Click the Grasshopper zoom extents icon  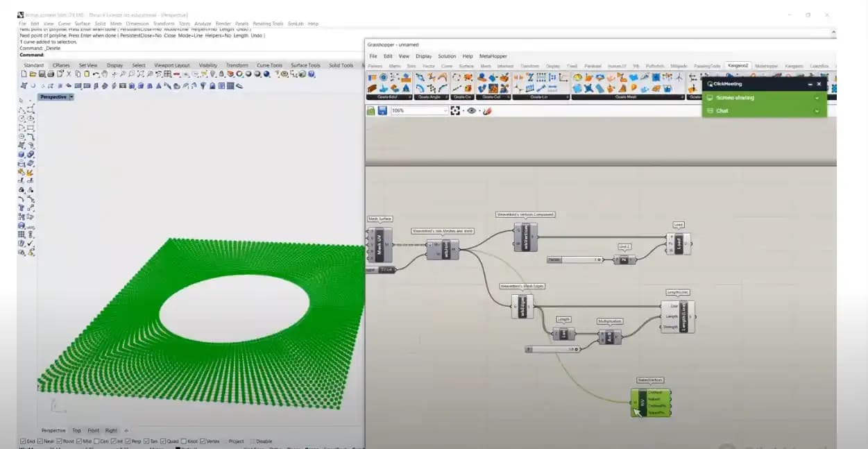pyautogui.click(x=455, y=110)
